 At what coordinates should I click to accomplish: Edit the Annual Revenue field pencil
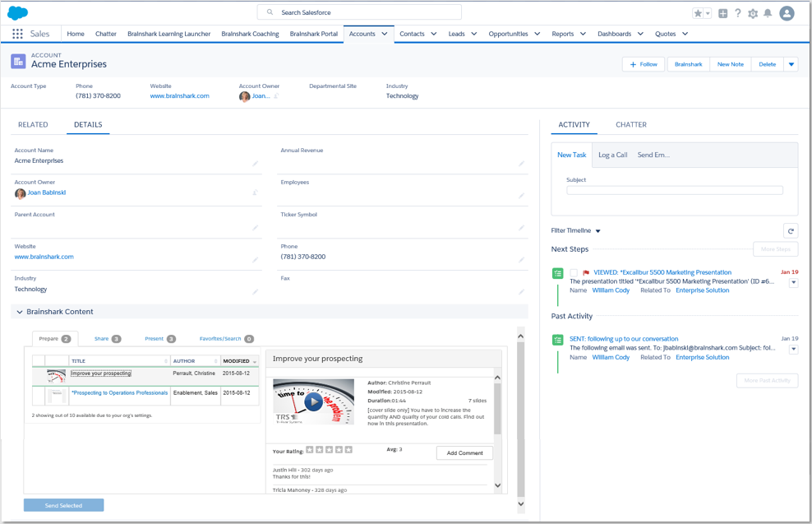coord(522,164)
